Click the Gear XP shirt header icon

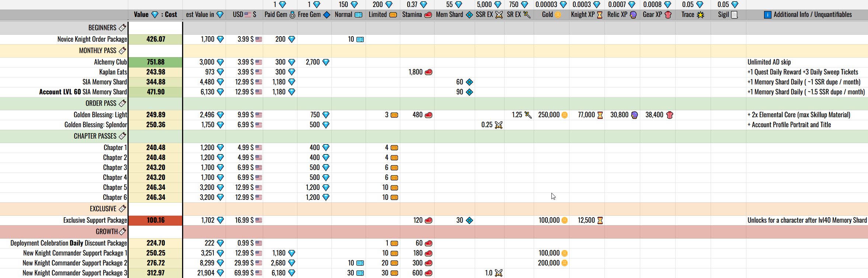tap(667, 15)
